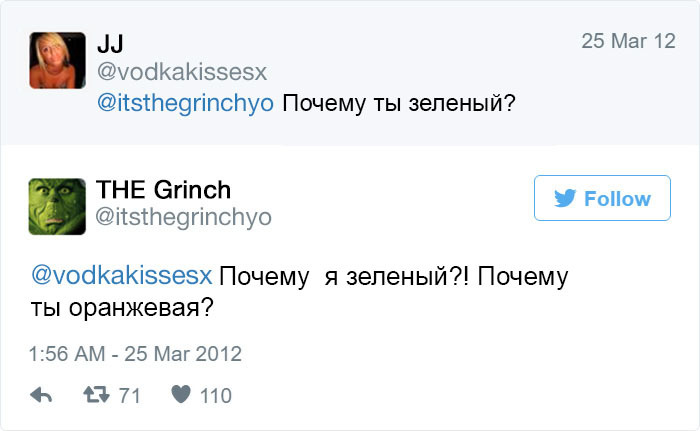Follow THE Grinch account
The image size is (700, 431).
tap(602, 199)
